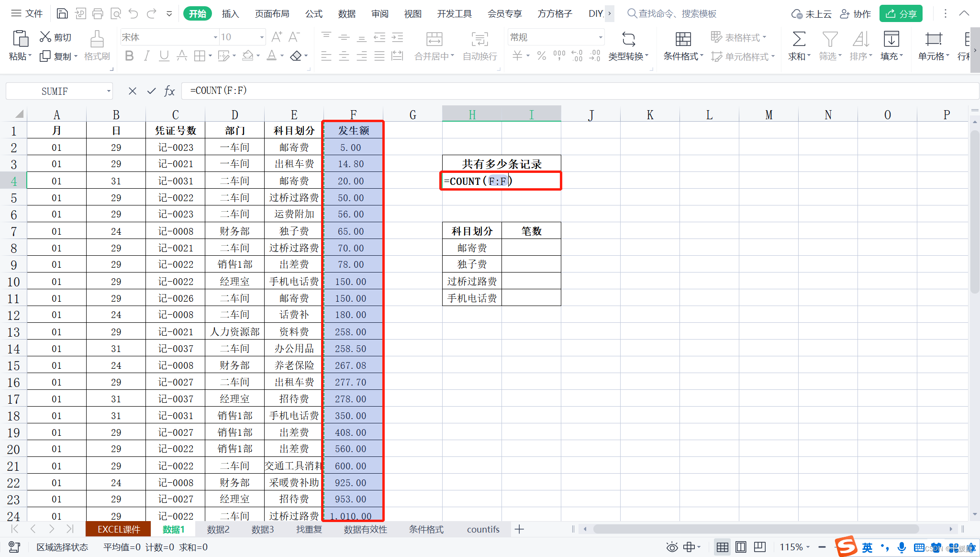Click the green 分享 button
The height and width of the screenshot is (557, 980).
[901, 13]
